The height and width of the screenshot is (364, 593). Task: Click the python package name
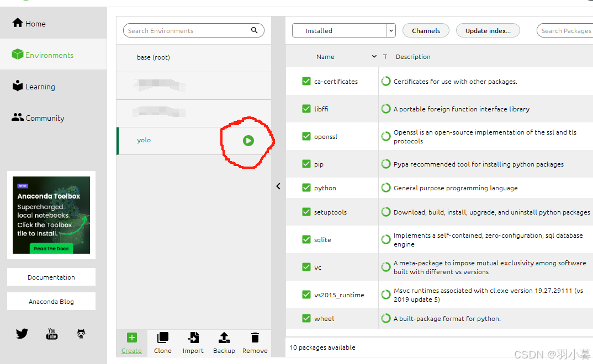click(x=325, y=188)
